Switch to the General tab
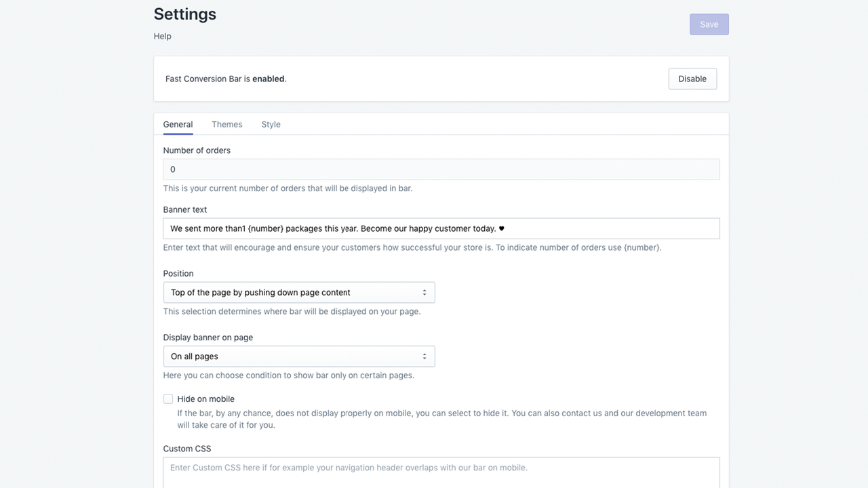The image size is (868, 488). coord(178,124)
